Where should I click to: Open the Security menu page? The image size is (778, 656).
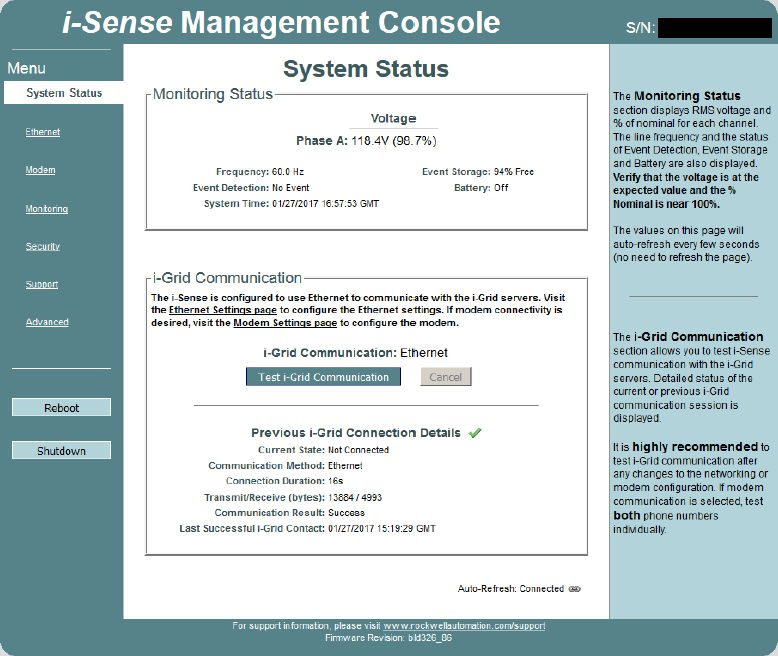point(43,246)
